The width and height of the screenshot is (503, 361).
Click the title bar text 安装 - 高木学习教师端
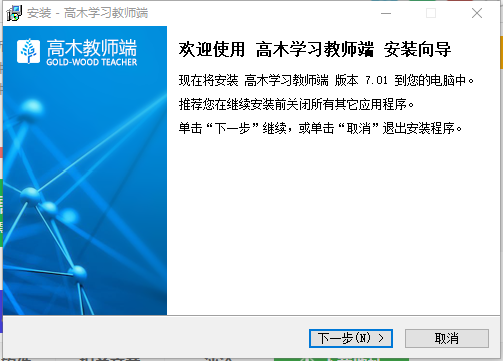point(87,13)
